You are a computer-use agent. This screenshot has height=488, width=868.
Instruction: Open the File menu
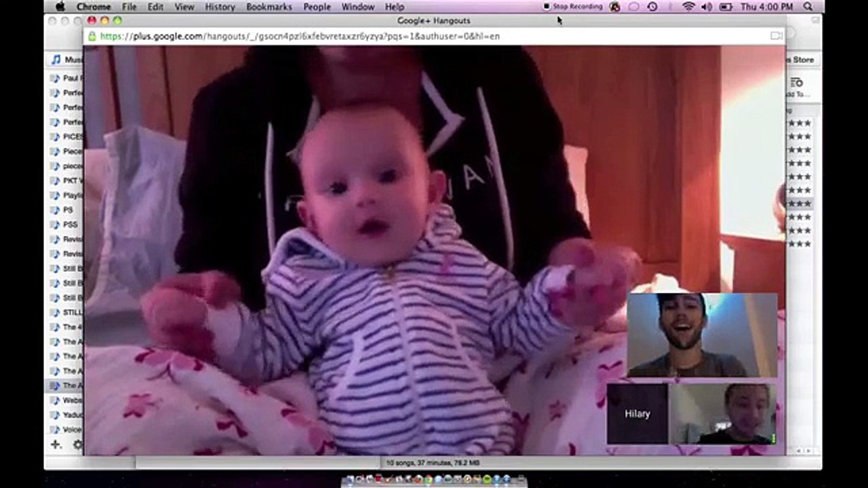(129, 7)
